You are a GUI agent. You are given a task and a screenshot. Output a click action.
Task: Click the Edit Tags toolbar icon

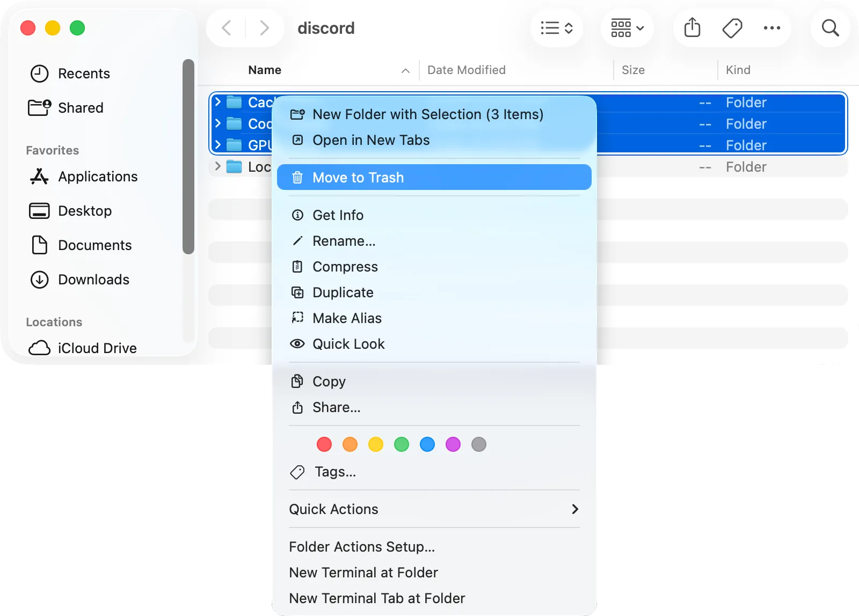[732, 28]
